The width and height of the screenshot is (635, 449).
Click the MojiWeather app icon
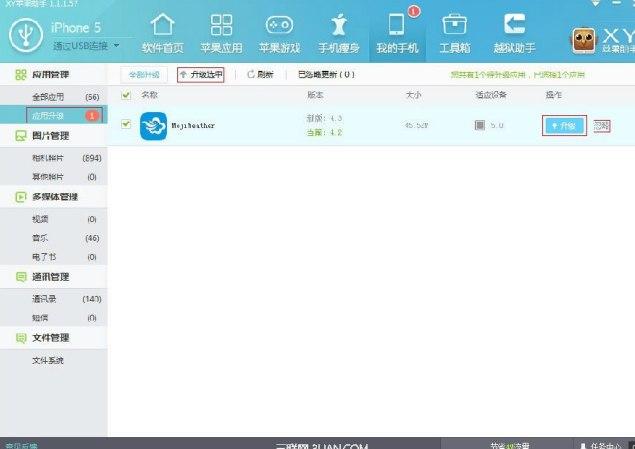(x=153, y=126)
